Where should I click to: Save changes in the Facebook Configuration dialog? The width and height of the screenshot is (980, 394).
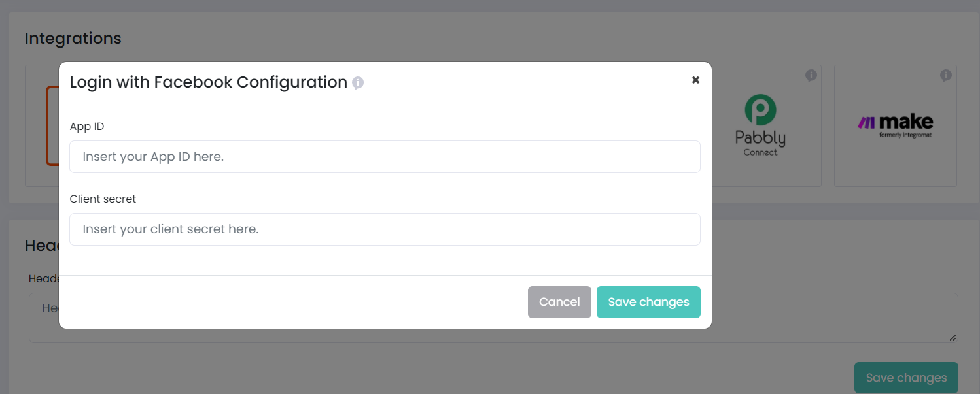click(648, 302)
